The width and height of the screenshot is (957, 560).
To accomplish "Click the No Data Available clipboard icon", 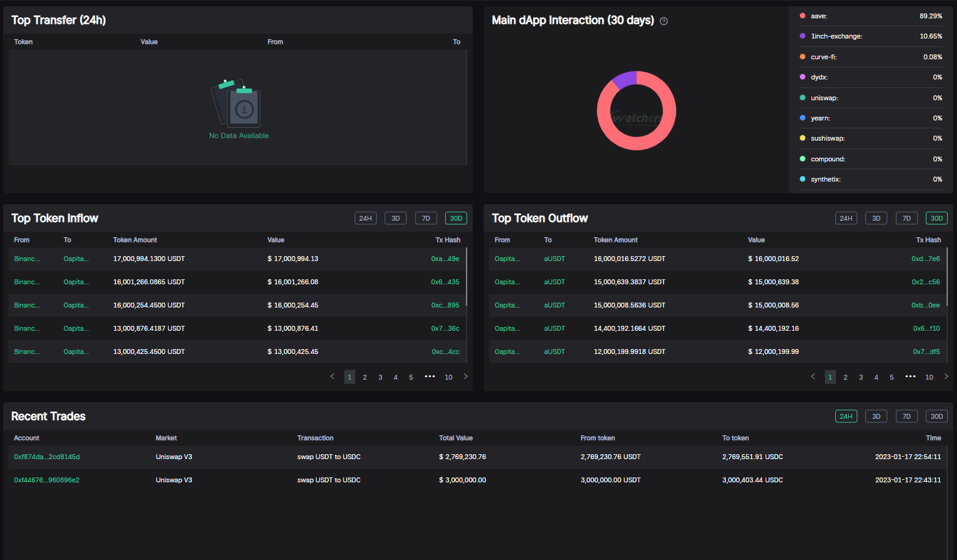I will [x=238, y=103].
